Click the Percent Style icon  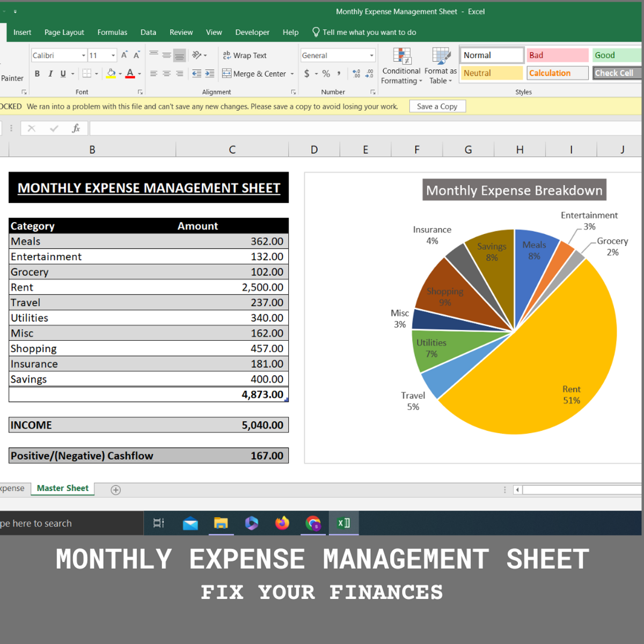click(x=326, y=74)
